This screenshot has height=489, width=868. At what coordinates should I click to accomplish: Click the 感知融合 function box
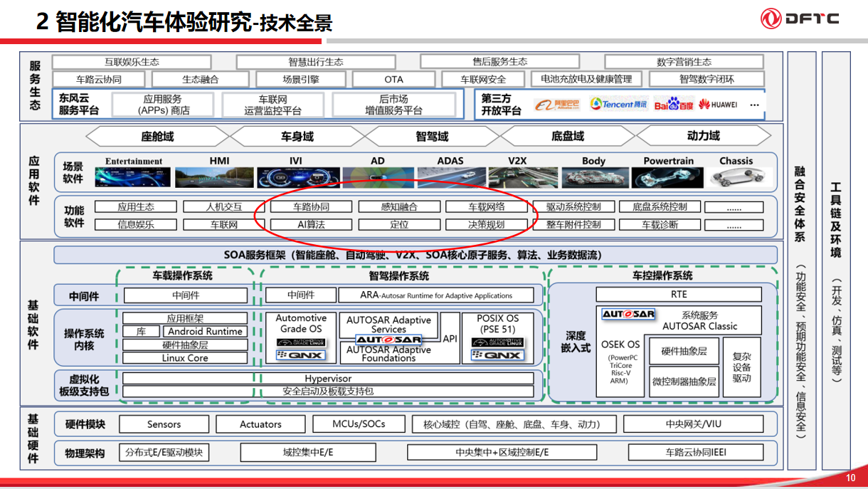click(x=399, y=207)
